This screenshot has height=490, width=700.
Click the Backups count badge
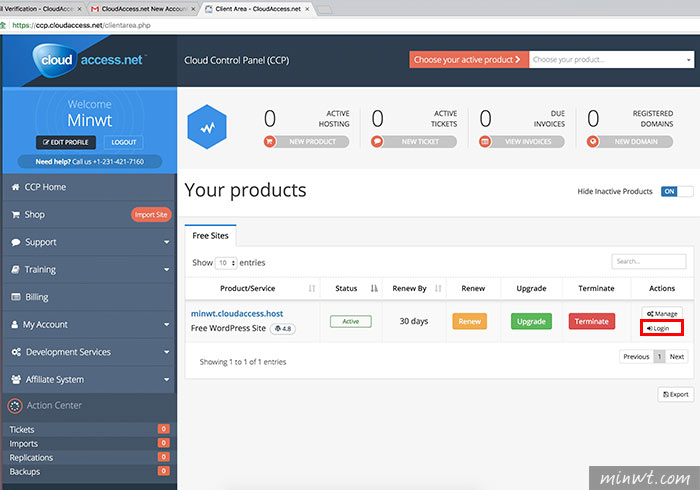point(163,471)
